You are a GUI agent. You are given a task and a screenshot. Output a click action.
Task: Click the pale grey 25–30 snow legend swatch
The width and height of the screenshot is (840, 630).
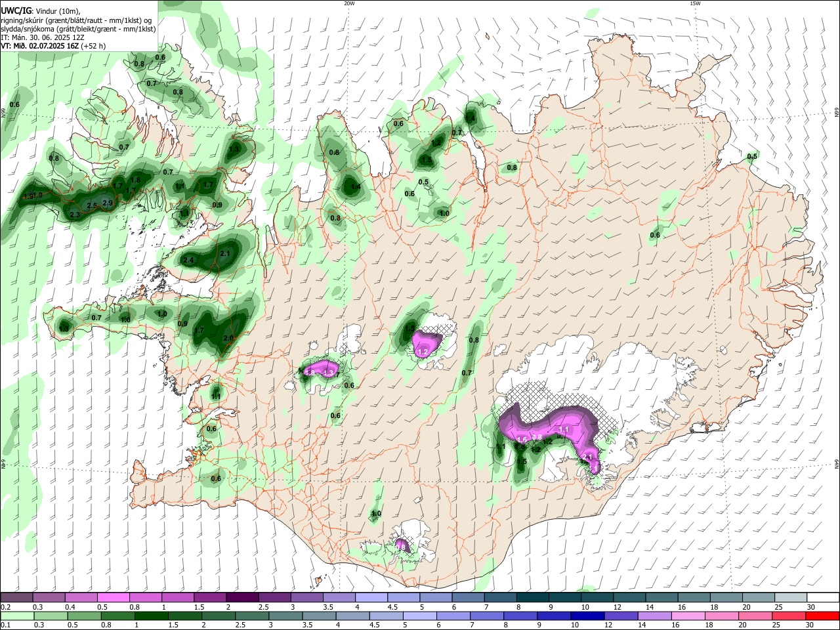point(789,597)
